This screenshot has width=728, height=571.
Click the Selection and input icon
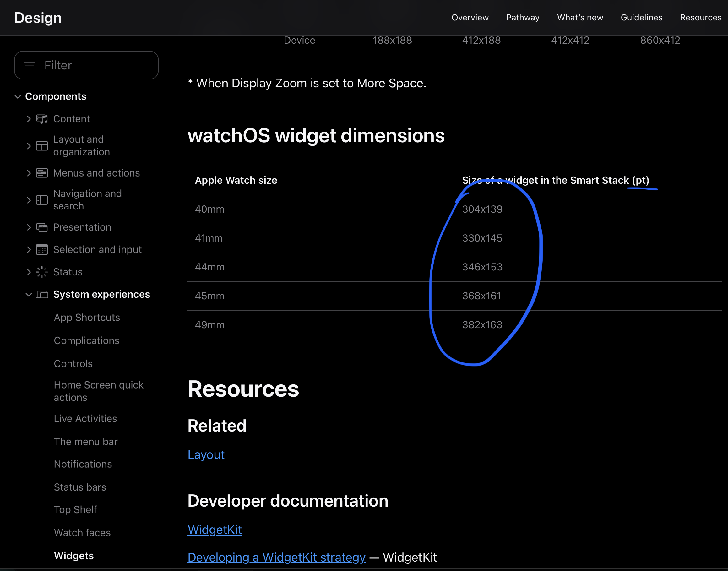click(42, 250)
